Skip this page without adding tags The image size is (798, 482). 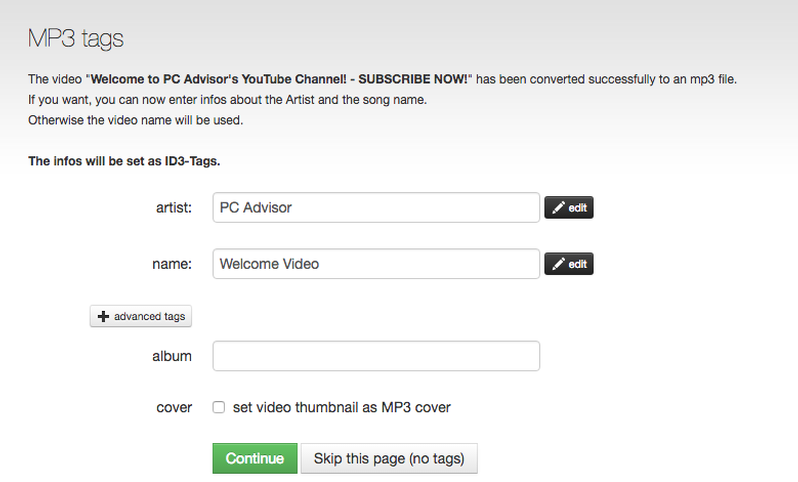388,458
